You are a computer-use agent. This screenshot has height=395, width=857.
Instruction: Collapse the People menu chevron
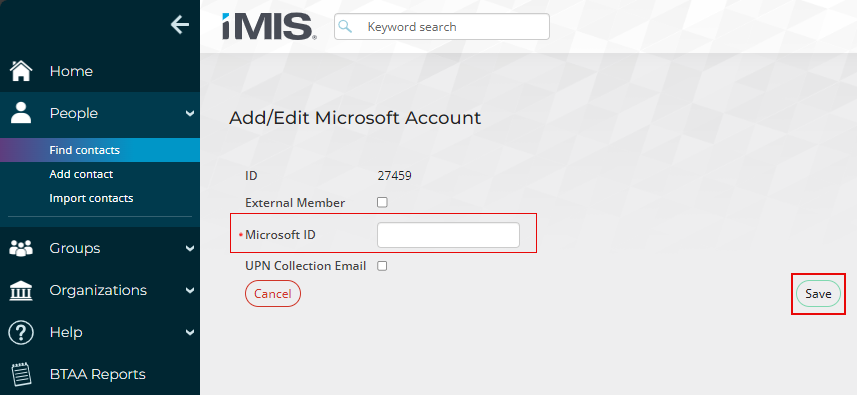[x=190, y=114]
